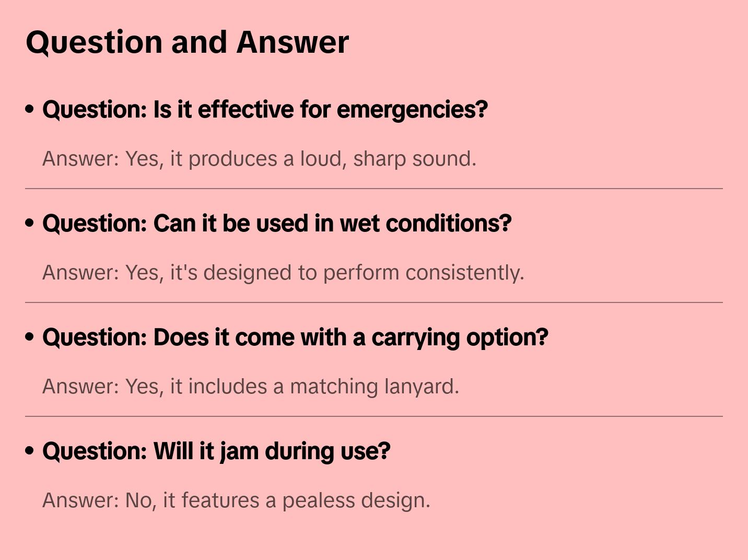
Task: Select the "Can it be used in wet conditions?" question
Action: point(277,224)
